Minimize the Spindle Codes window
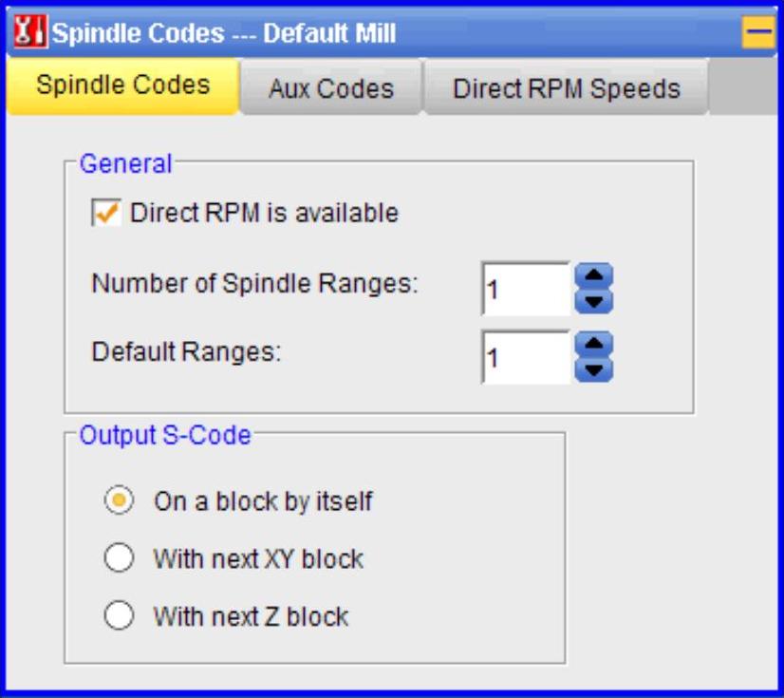This screenshot has height=698, width=784. pos(758,34)
